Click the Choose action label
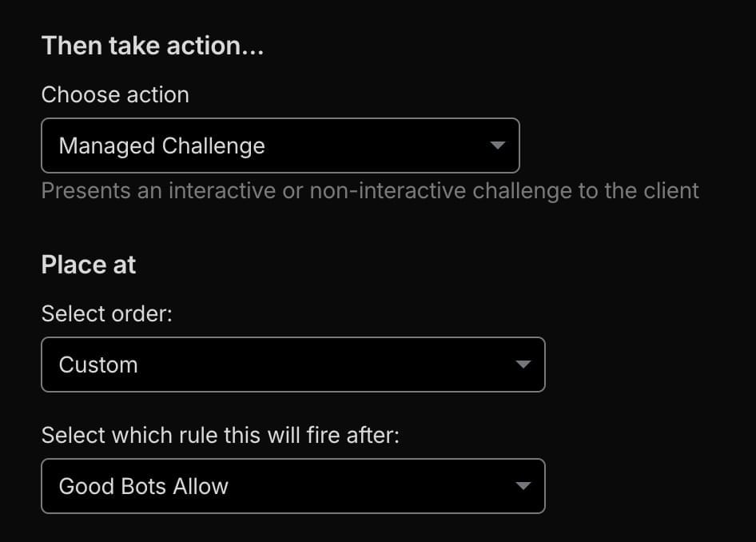The width and height of the screenshot is (756, 542). [x=114, y=94]
